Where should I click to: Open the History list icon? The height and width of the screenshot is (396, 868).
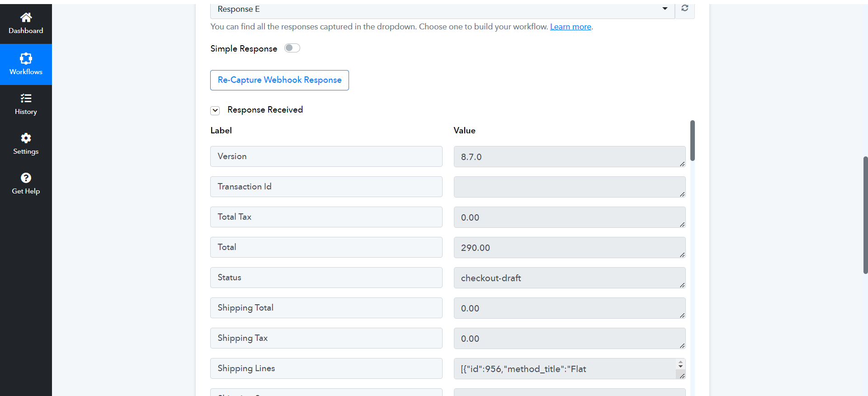point(26,98)
